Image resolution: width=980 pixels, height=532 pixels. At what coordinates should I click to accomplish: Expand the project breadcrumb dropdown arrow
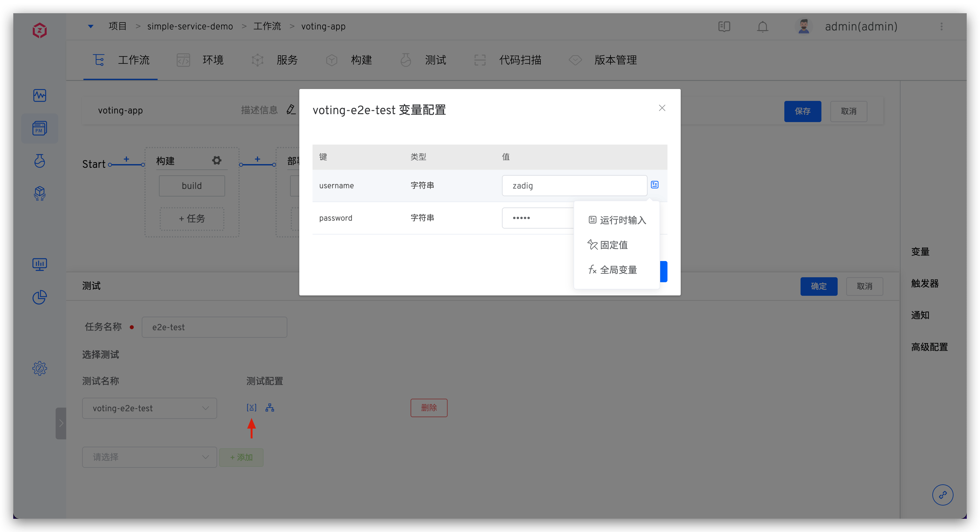coord(90,26)
